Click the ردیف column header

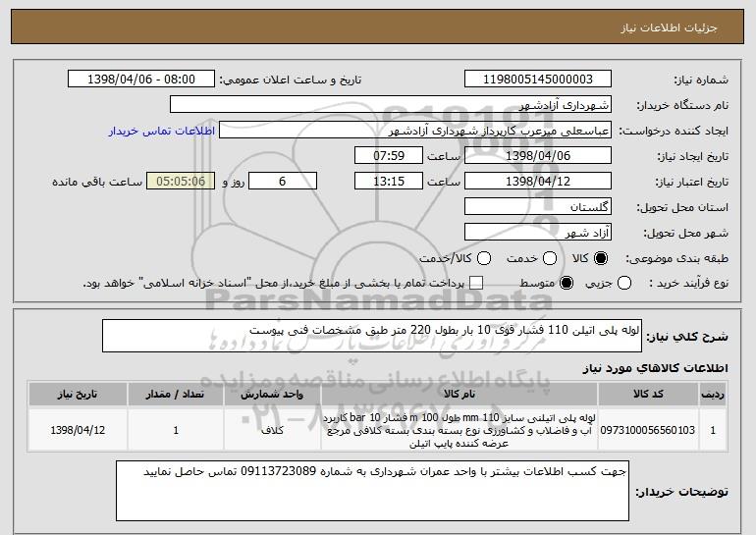pyautogui.click(x=713, y=395)
